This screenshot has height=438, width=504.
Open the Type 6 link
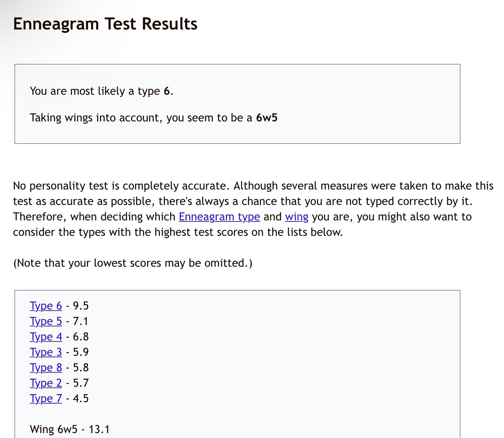pos(46,306)
